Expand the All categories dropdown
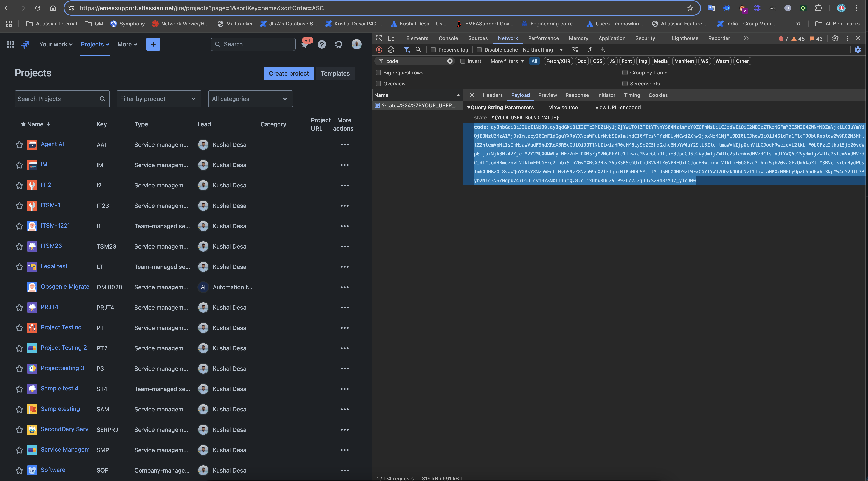 tap(250, 99)
